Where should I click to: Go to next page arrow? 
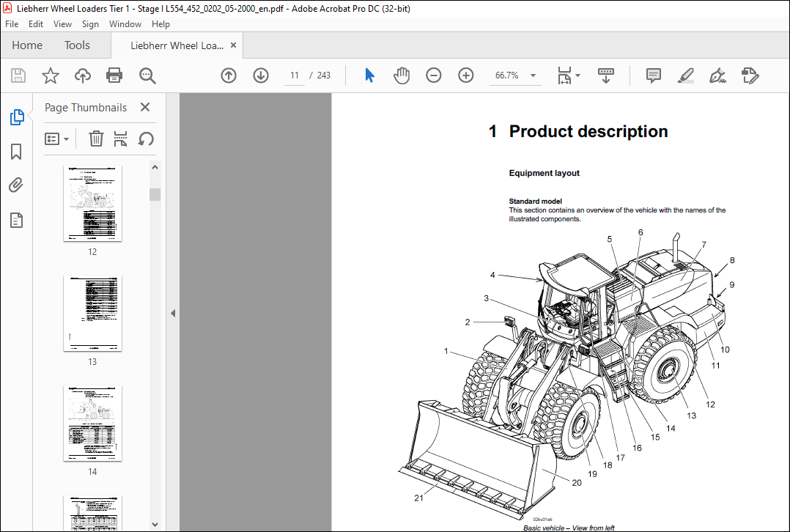(261, 75)
